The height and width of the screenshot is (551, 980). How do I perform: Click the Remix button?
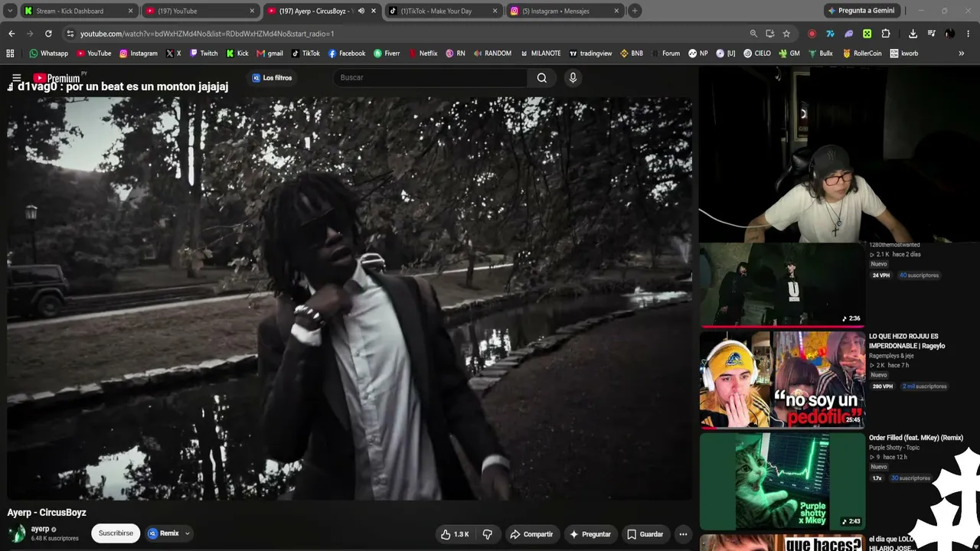click(x=163, y=533)
